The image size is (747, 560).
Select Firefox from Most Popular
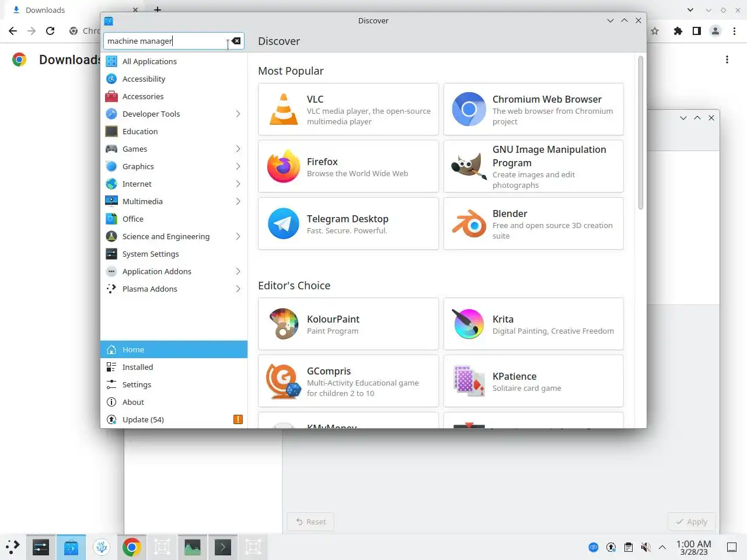tap(348, 166)
